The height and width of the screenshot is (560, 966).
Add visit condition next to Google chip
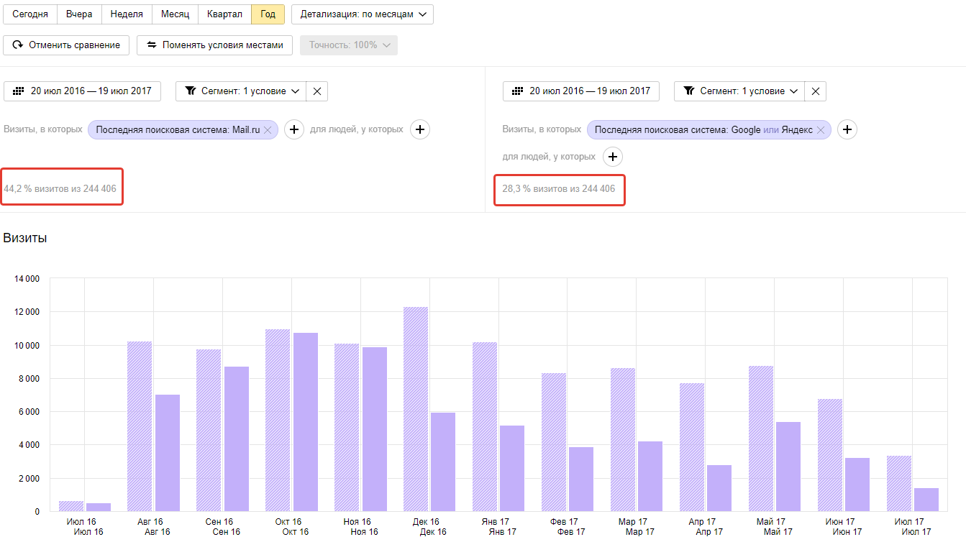847,130
